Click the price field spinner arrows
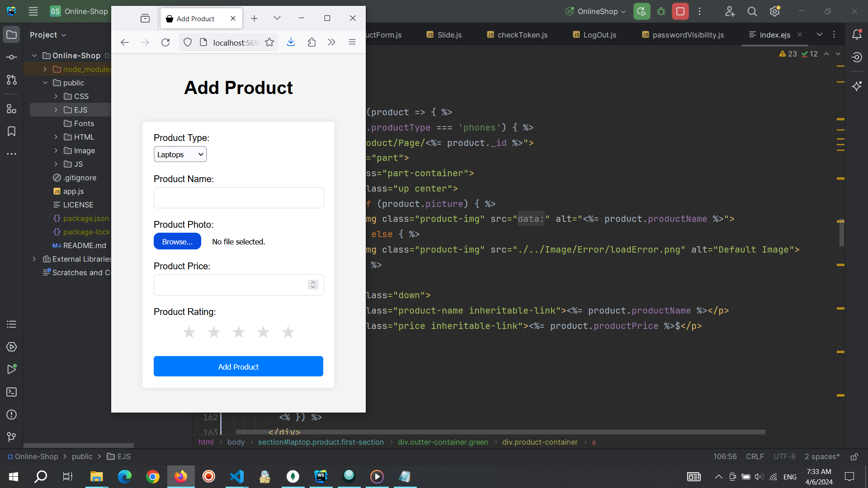Viewport: 868px width, 488px height. (313, 285)
